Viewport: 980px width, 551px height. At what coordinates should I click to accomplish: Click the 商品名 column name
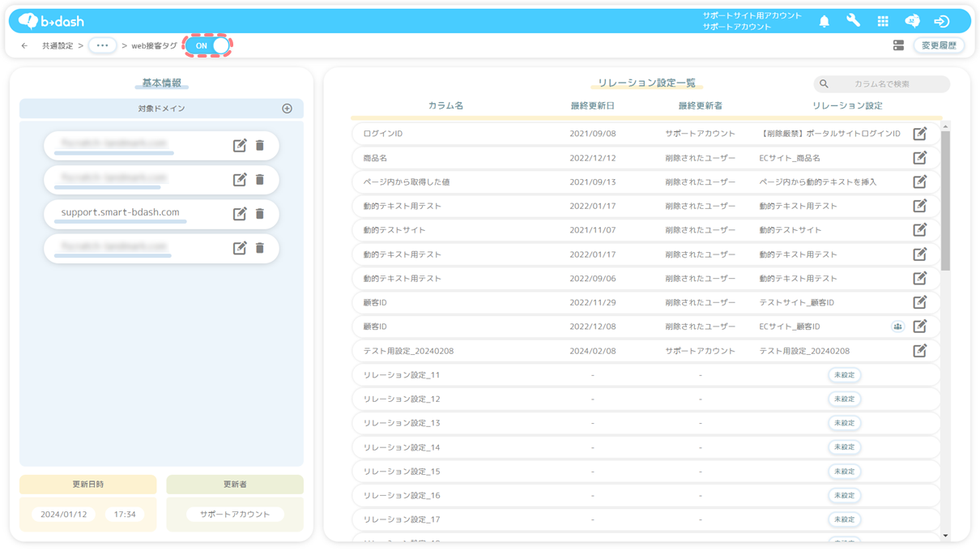375,158
